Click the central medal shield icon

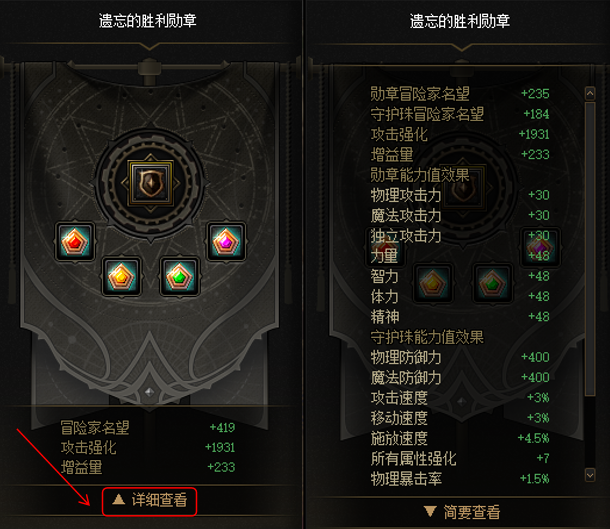click(x=151, y=183)
